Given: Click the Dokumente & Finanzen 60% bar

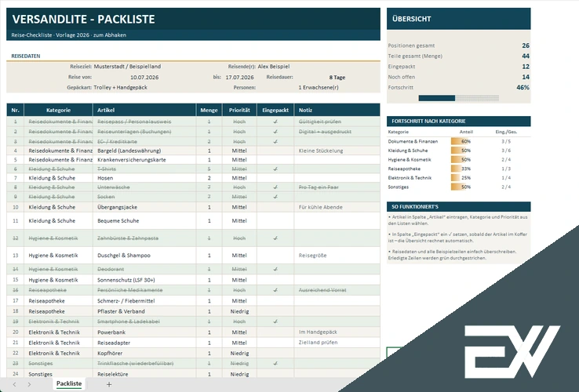Looking at the screenshot, I should [x=461, y=141].
